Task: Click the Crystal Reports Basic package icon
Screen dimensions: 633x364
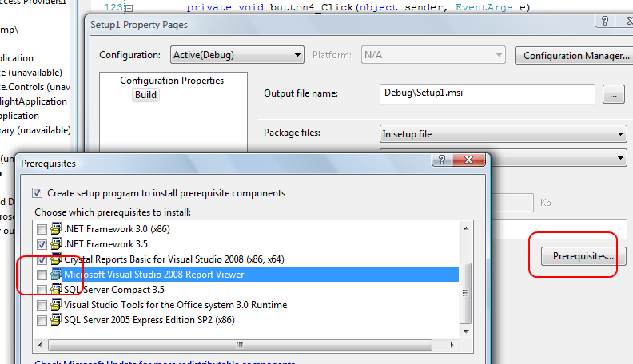Action: click(56, 259)
